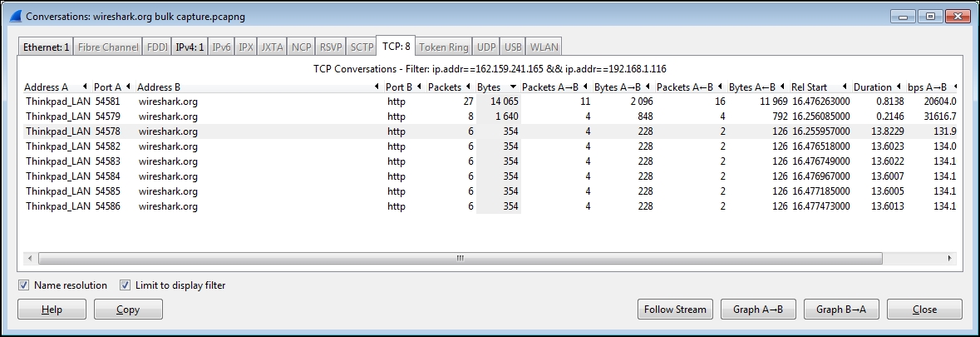980x337 pixels.
Task: Click the Rel Start value 16.476263000
Action: coord(820,102)
